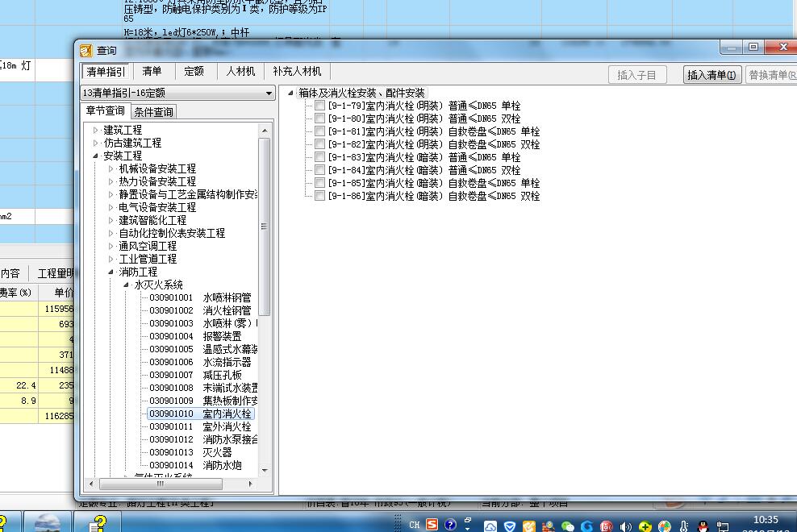Click the volume speaker tray icon
The height and width of the screenshot is (532, 797).
pos(626,526)
